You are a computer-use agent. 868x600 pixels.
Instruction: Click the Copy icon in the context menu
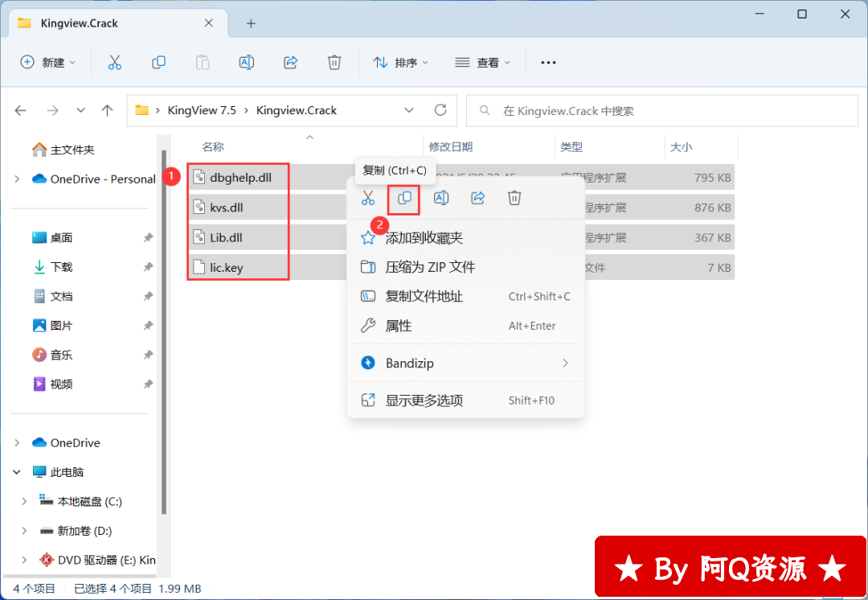404,198
